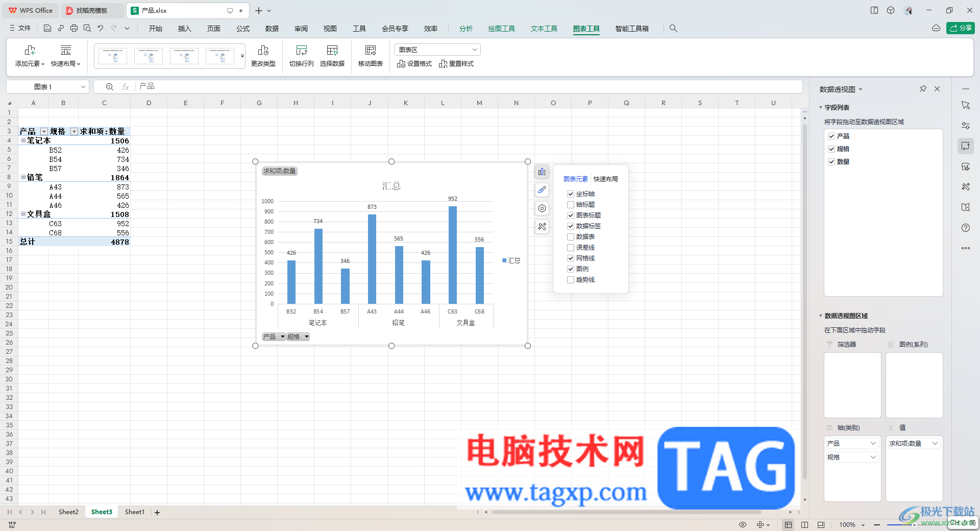
Task: Toggle 趋势线 (Trendline) checkbox
Action: (x=571, y=280)
